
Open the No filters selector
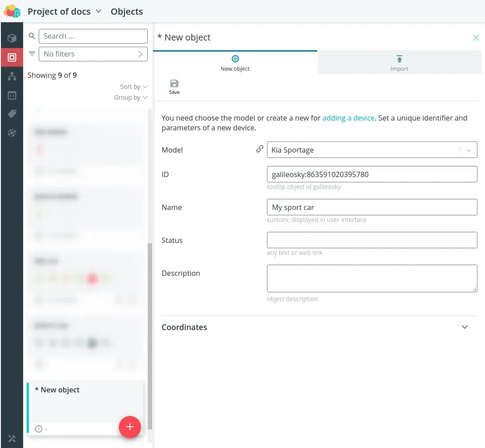click(x=93, y=54)
